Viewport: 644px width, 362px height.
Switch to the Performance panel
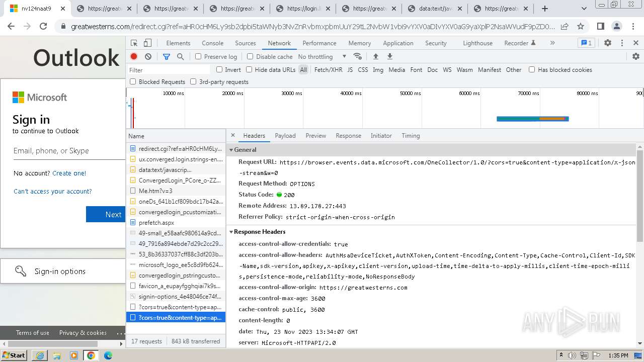(319, 43)
